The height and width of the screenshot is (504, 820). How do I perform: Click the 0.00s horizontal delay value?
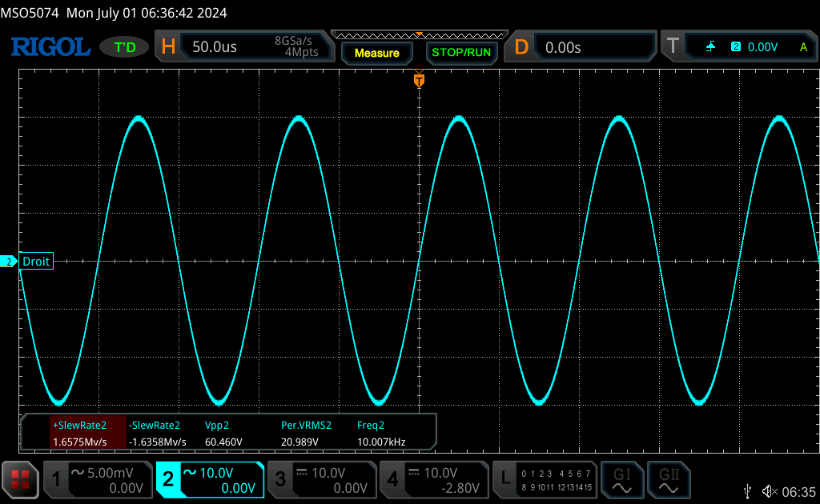[563, 47]
